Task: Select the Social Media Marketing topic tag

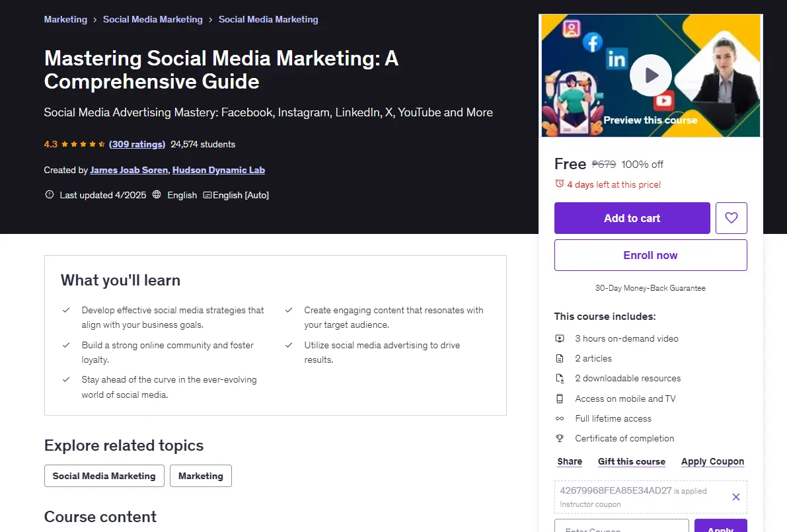Action: click(x=104, y=476)
